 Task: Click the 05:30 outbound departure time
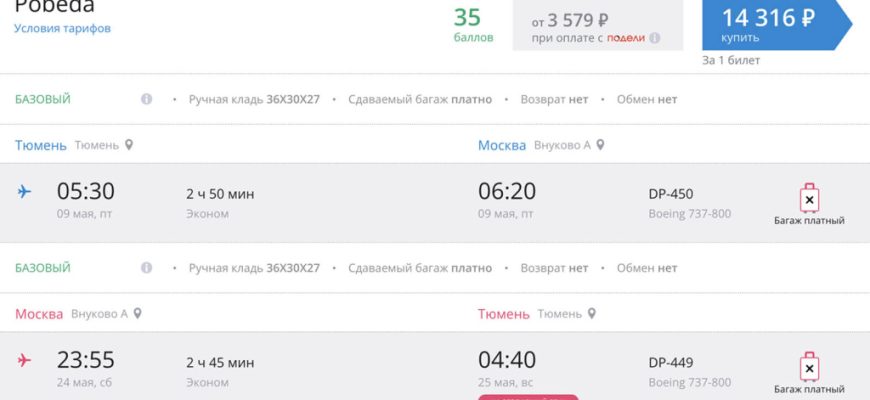[x=85, y=191]
